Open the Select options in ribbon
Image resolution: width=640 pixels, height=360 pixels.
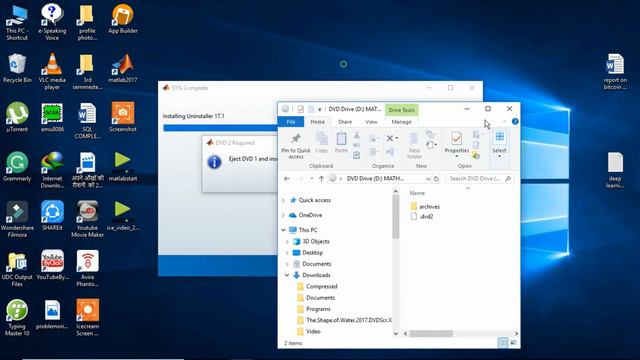click(x=499, y=144)
